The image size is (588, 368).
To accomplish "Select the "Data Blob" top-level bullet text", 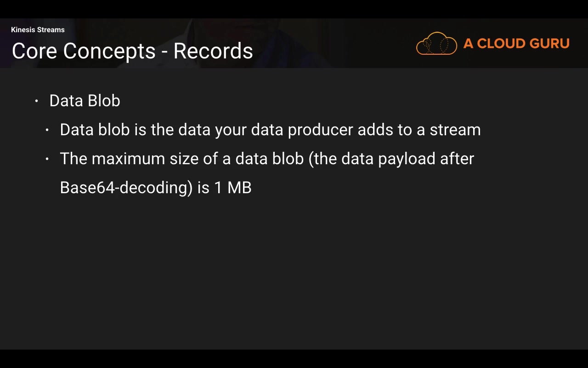I will pyautogui.click(x=85, y=101).
